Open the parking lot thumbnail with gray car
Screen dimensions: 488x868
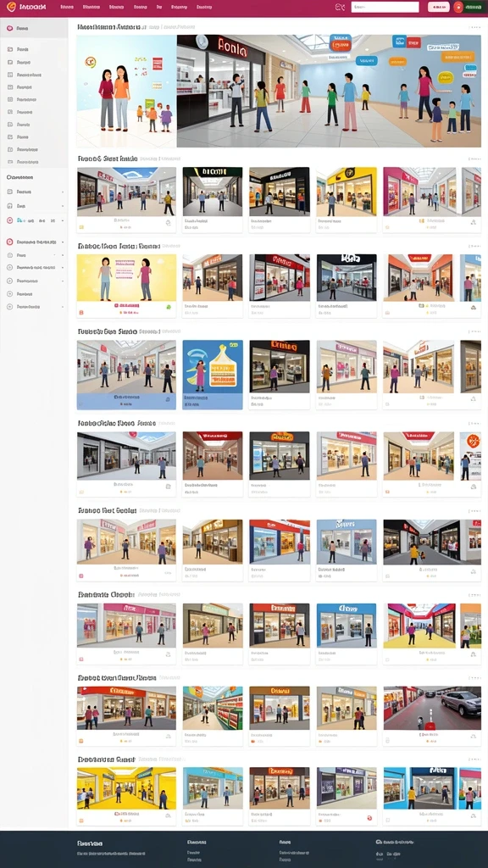click(432, 709)
